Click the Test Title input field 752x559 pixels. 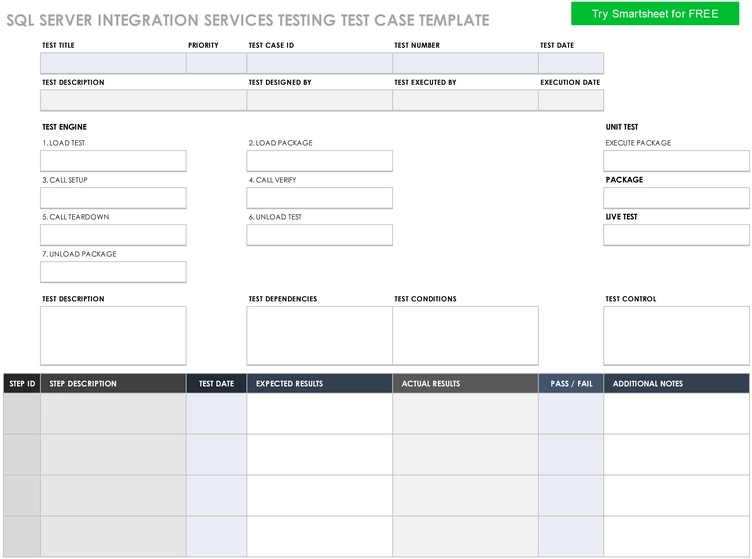(x=113, y=63)
